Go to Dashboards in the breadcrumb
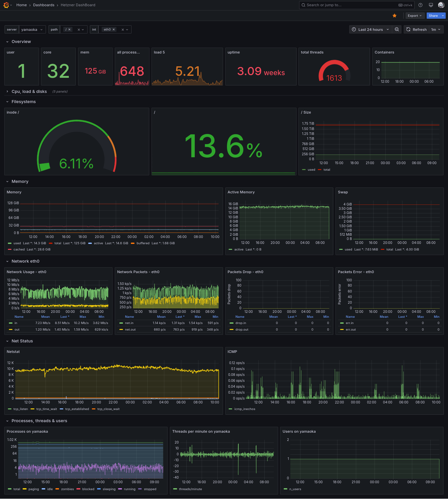The width and height of the screenshot is (448, 499). coord(44,5)
